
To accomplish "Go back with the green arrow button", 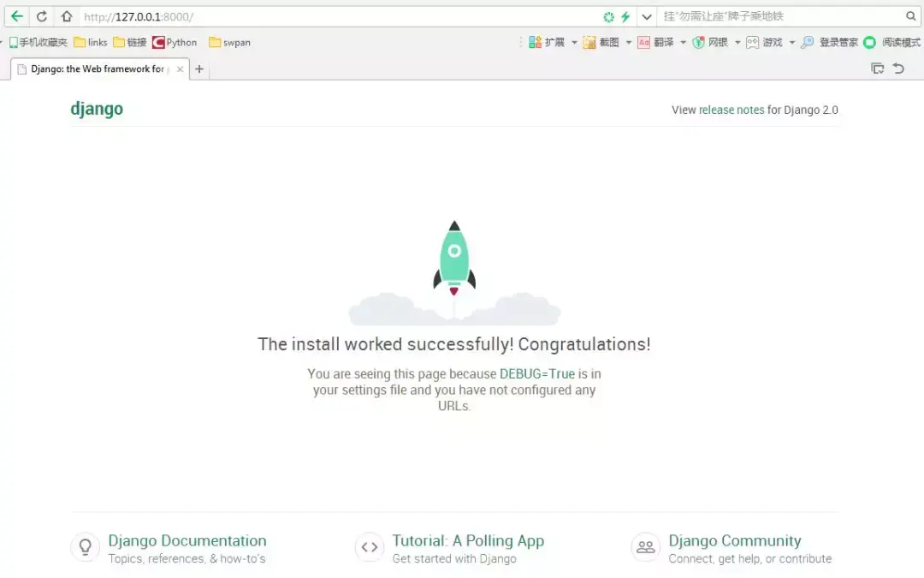I will point(17,16).
